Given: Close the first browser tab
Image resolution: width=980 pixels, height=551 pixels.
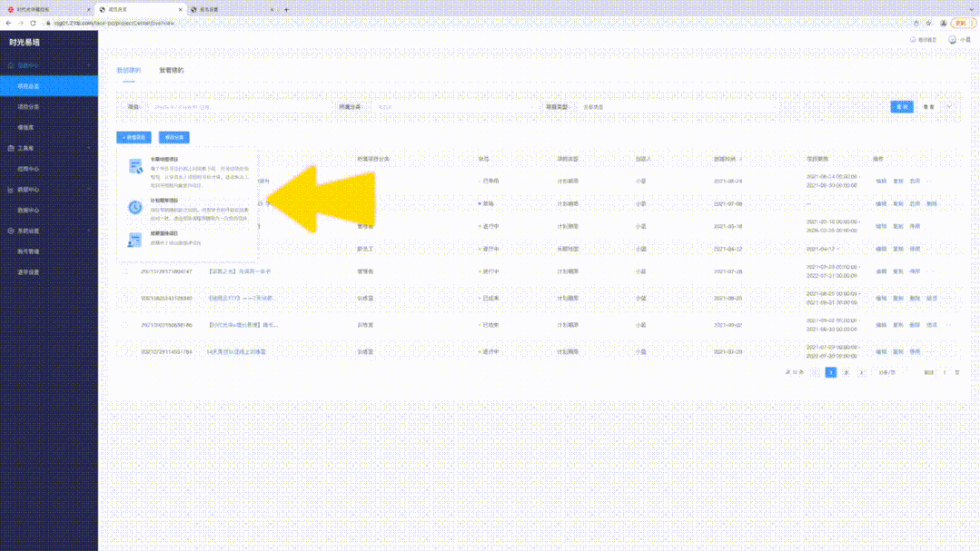Looking at the screenshot, I should (x=89, y=9).
